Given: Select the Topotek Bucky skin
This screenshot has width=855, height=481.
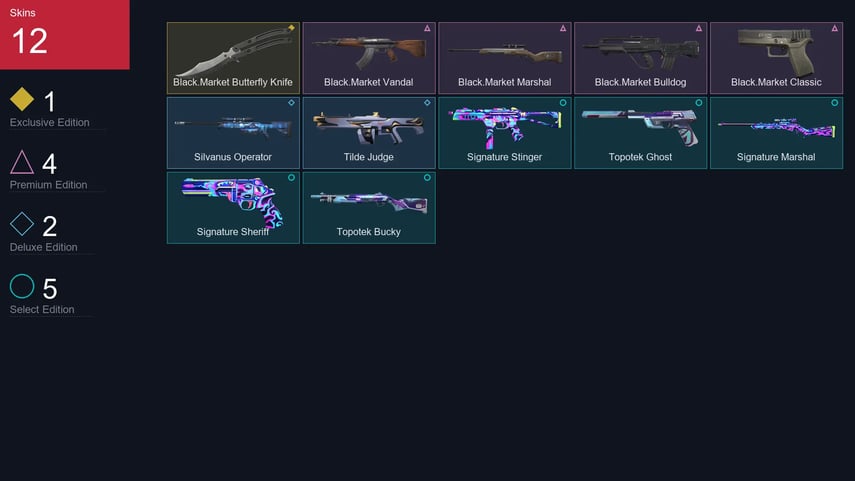Looking at the screenshot, I should (369, 207).
